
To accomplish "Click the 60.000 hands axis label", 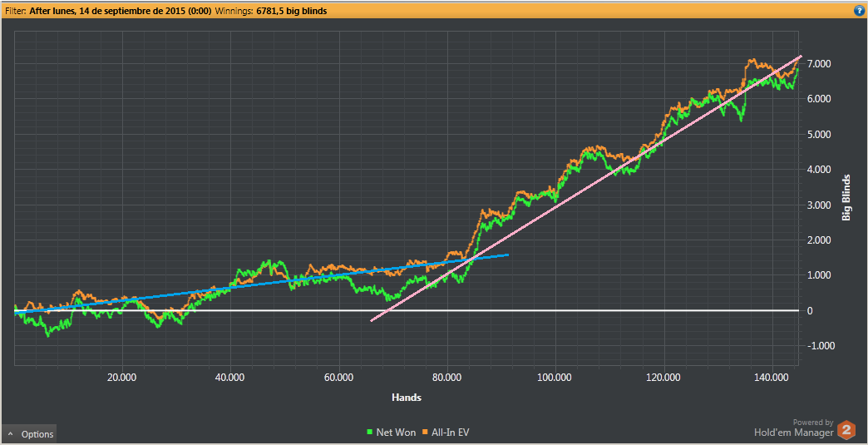I will tap(338, 377).
